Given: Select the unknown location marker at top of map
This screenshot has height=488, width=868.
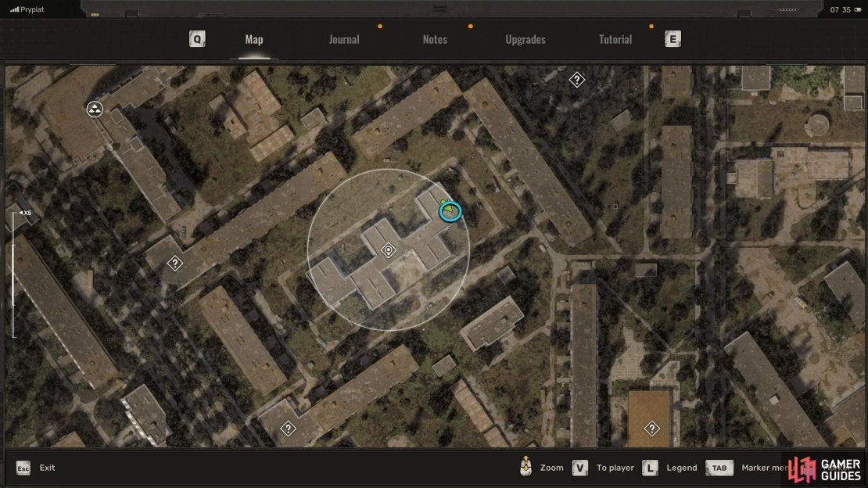Looking at the screenshot, I should click(x=577, y=80).
